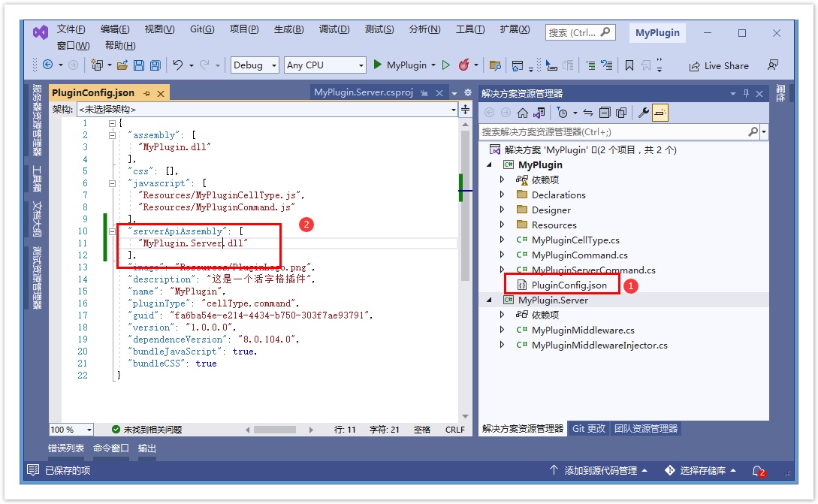Toggle Preview Selected Items button in Solution Explorer
Image resolution: width=818 pixels, height=504 pixels.
point(660,113)
